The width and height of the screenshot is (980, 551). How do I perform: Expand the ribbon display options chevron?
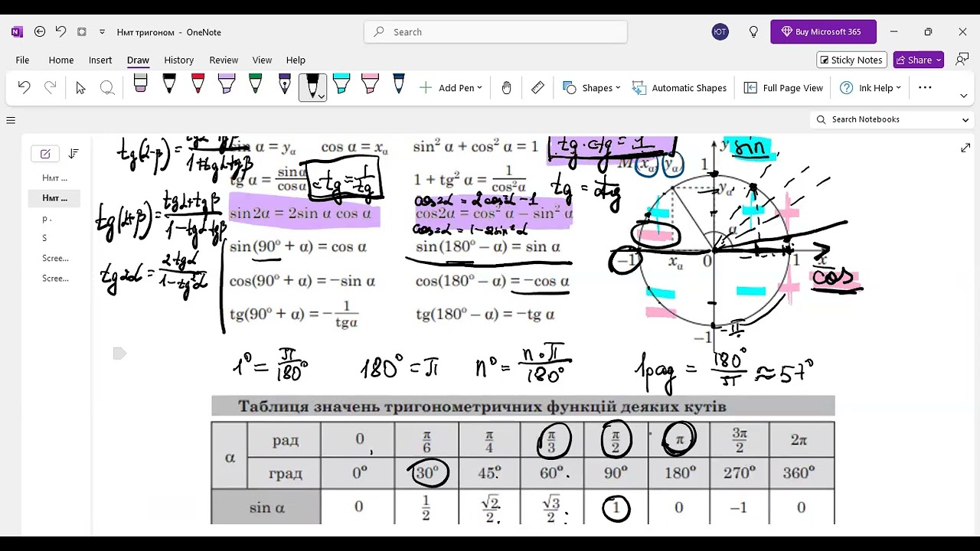963,96
